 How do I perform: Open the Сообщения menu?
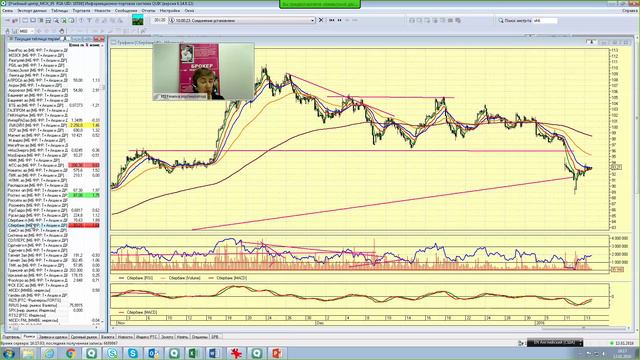126,11
